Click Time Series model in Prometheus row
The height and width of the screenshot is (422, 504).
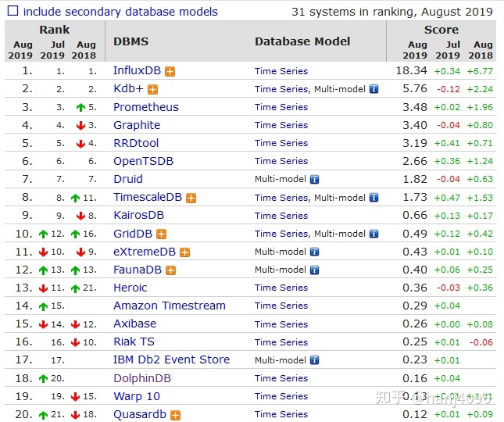[281, 107]
